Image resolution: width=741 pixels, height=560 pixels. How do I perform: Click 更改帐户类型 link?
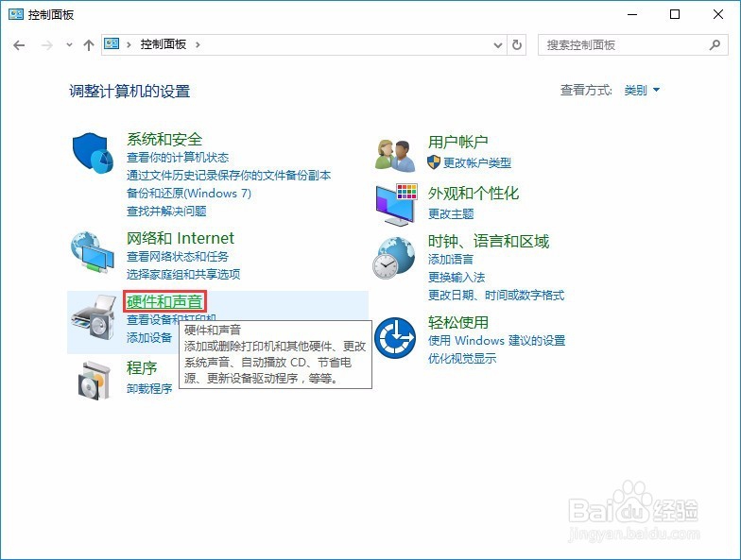click(x=477, y=162)
